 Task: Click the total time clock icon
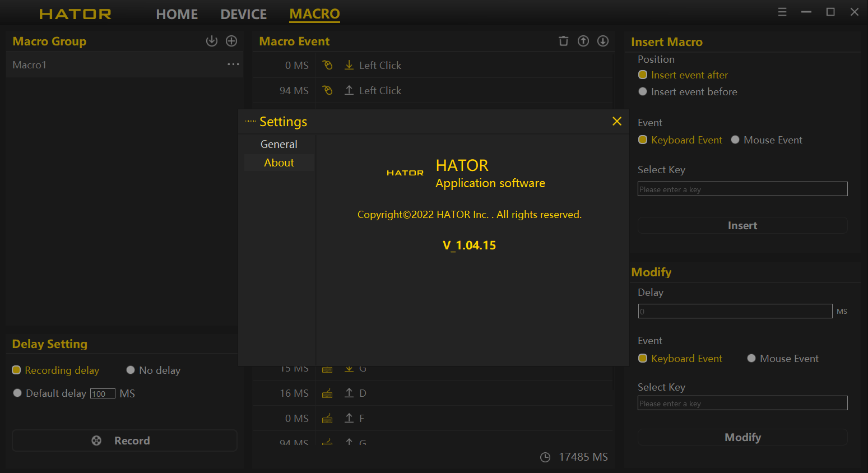[545, 457]
